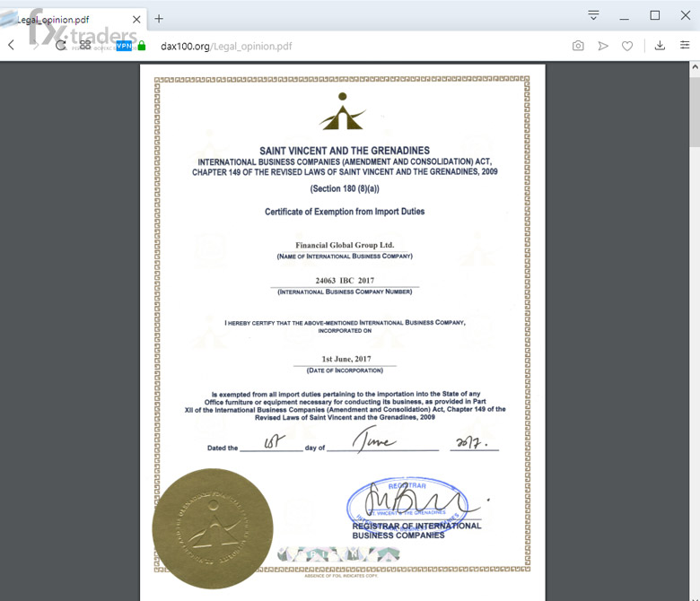Close the browser window
Screen dimensions: 700x601
pyautogui.click(x=686, y=15)
